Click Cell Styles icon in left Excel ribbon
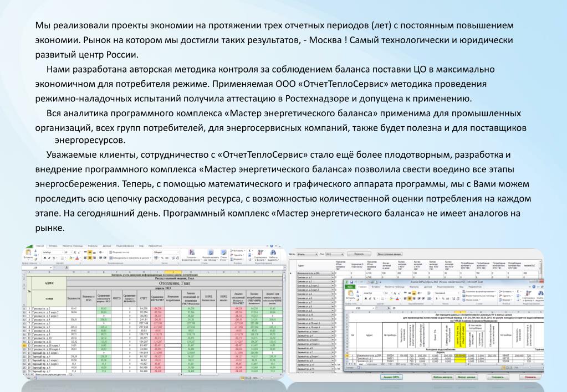Screen dimensions: 567x392 tap(223, 252)
